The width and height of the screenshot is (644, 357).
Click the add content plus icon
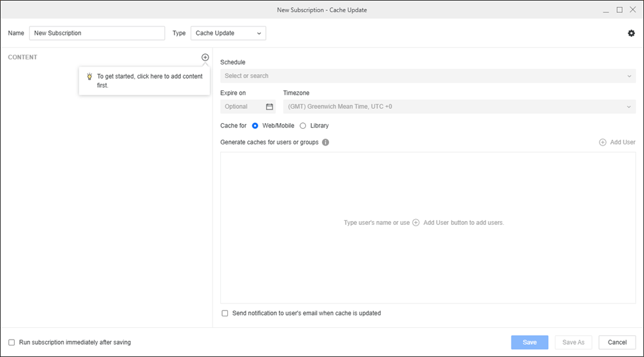[205, 57]
